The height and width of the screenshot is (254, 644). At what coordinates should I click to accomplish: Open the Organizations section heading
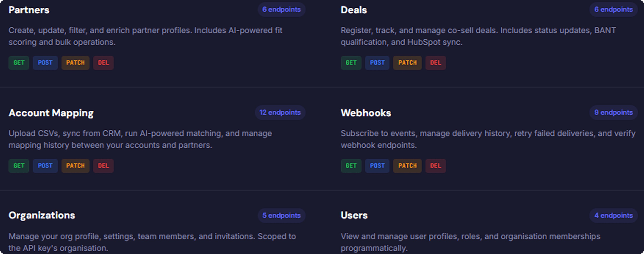coord(42,215)
